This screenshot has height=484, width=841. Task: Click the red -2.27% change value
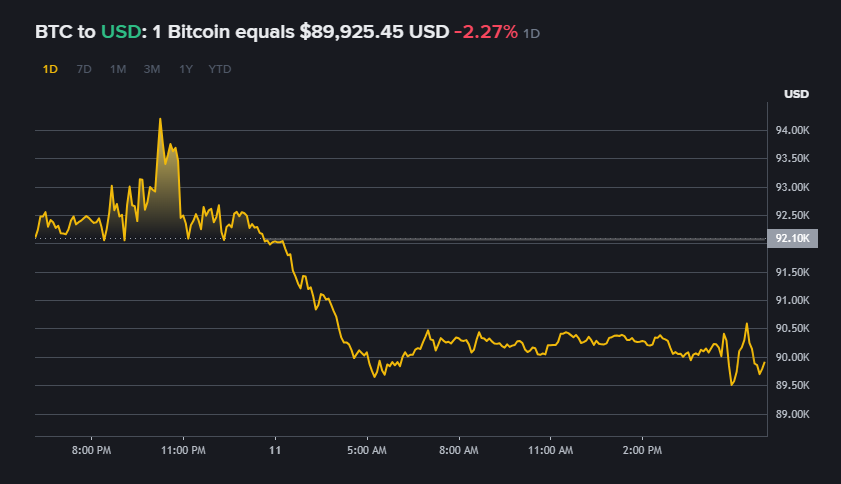[x=486, y=32]
